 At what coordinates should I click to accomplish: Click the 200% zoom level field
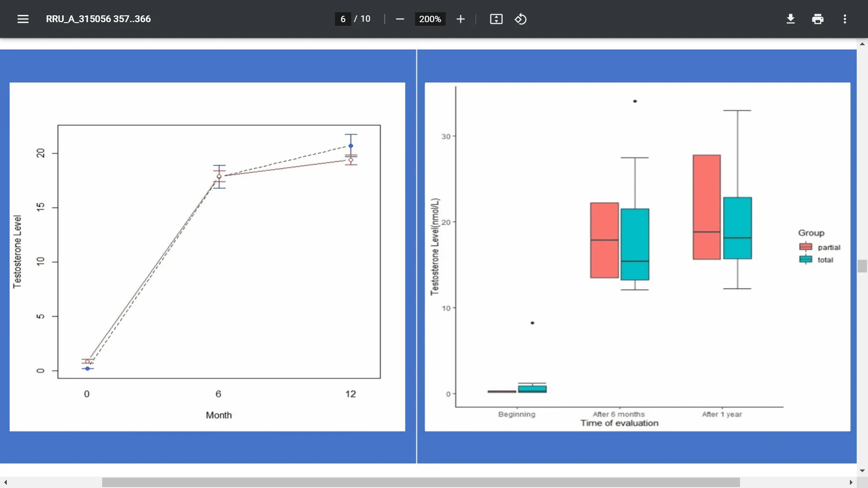[430, 19]
